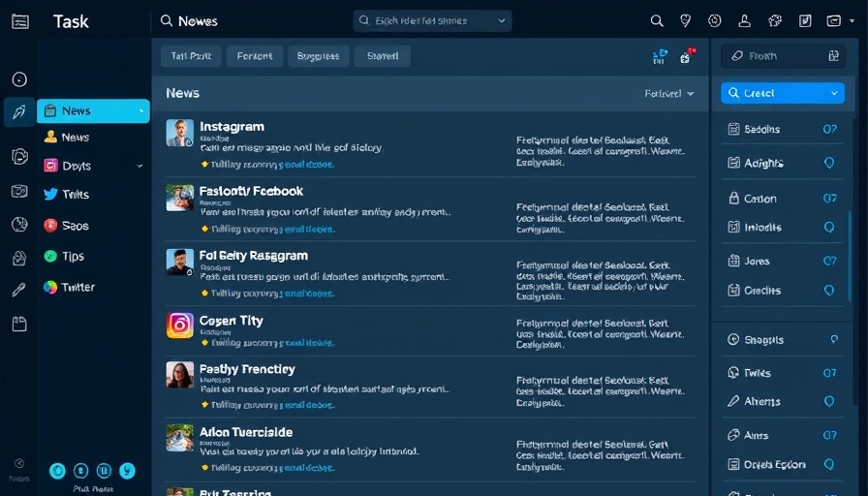The image size is (868, 496).
Task: Select the feather pen icon in left rail
Action: pyautogui.click(x=19, y=112)
